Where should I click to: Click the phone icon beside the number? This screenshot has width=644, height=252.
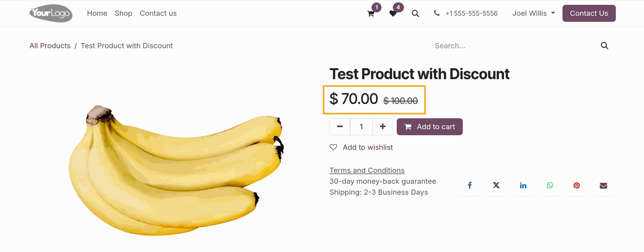pos(437,13)
